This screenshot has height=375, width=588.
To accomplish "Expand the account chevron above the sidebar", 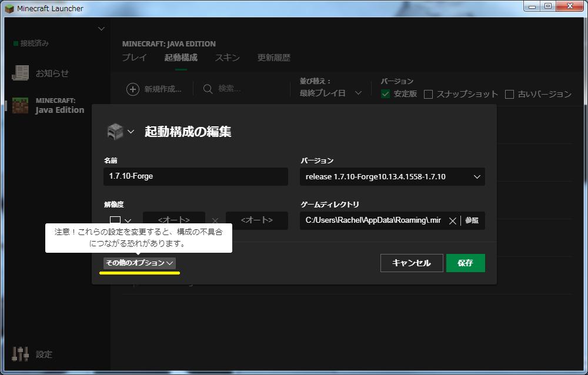I will [x=101, y=29].
